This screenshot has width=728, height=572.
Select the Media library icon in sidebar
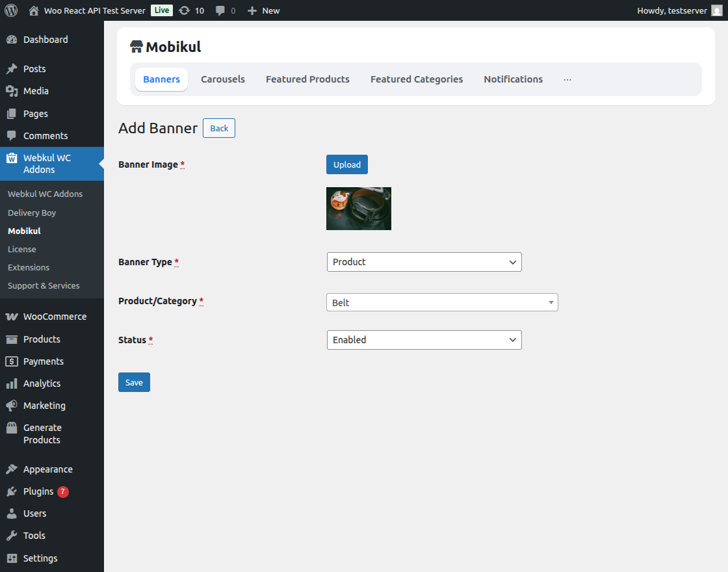pyautogui.click(x=13, y=91)
